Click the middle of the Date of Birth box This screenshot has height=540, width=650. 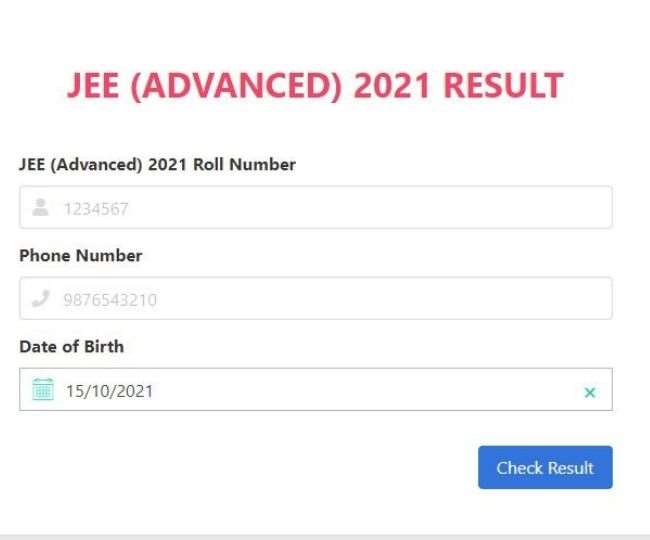pos(316,390)
